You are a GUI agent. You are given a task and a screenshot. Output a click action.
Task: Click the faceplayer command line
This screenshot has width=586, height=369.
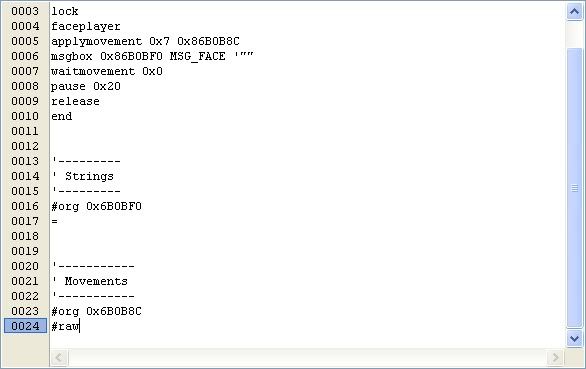86,27
